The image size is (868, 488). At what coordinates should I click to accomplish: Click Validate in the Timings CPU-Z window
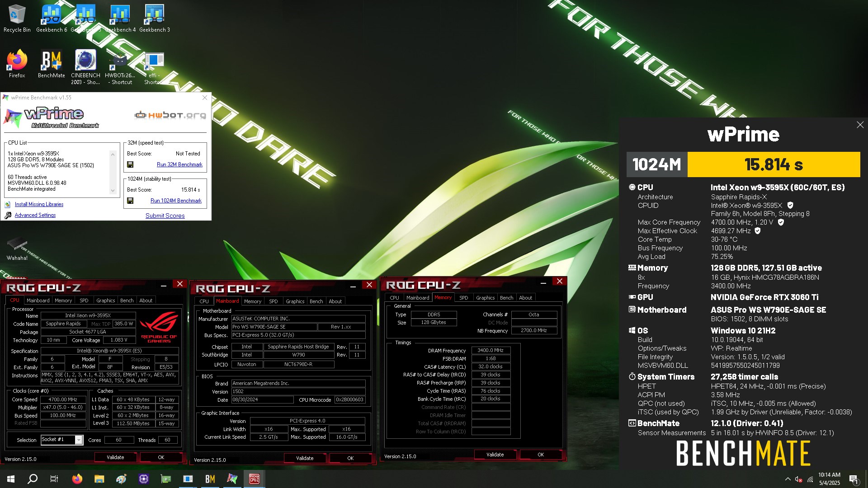point(495,455)
